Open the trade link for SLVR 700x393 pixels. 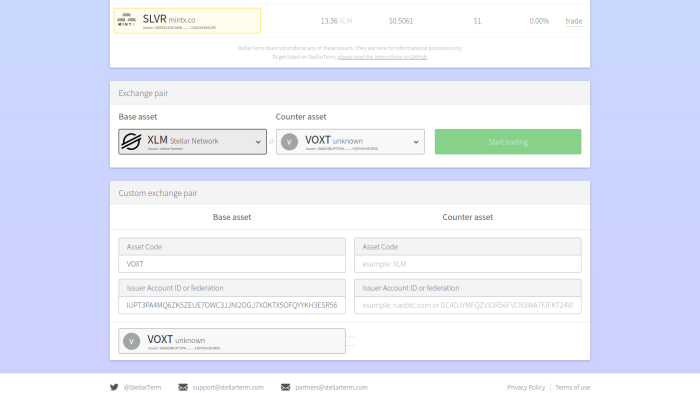tap(574, 21)
